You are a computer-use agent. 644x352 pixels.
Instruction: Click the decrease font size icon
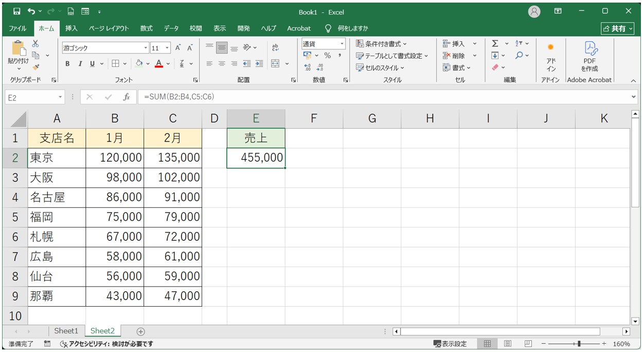tap(190, 48)
